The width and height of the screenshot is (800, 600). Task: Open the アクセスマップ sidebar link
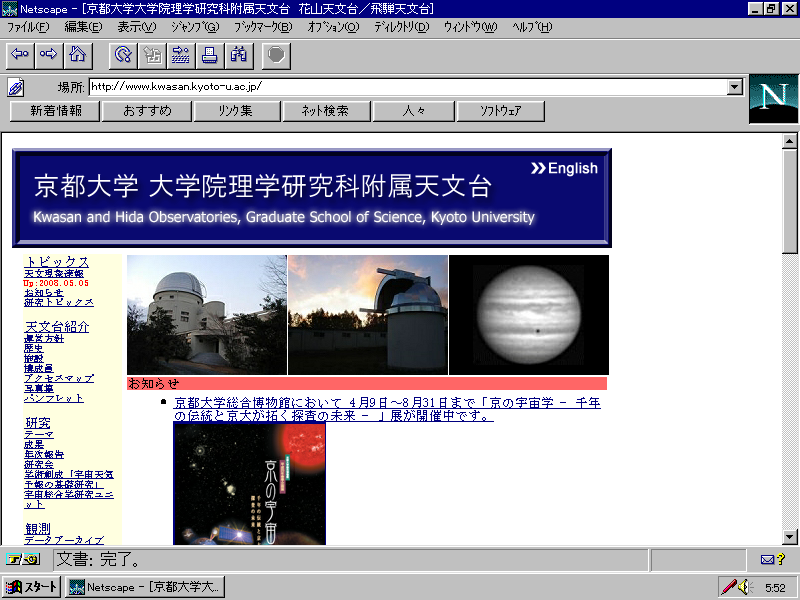click(59, 379)
